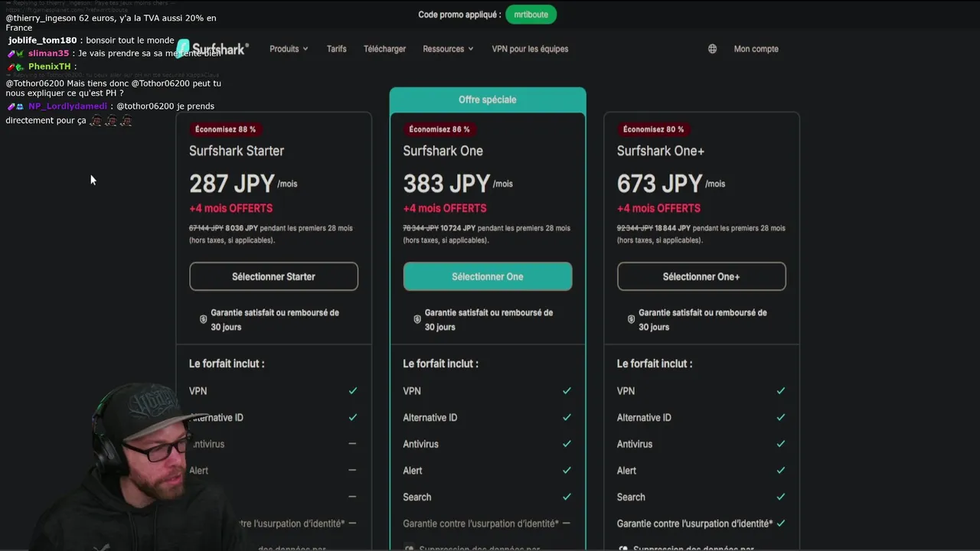Click Antivirus dash in Surfshark Starter
This screenshot has height=551, width=980.
pos(352,444)
